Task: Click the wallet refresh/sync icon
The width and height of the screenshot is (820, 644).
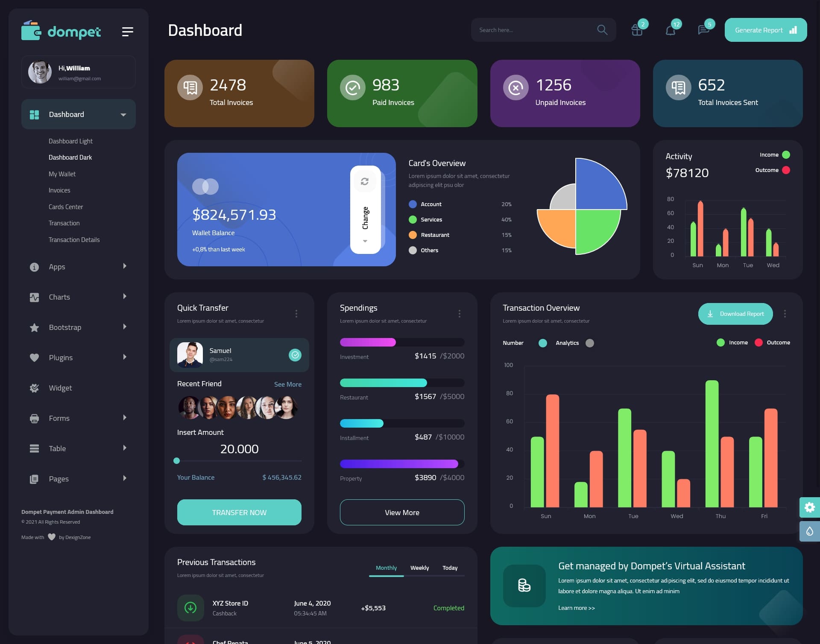Action: pos(365,181)
